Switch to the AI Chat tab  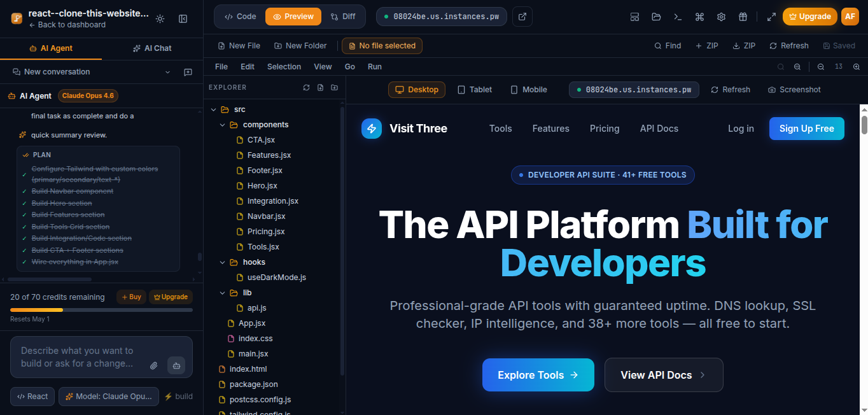pos(152,48)
